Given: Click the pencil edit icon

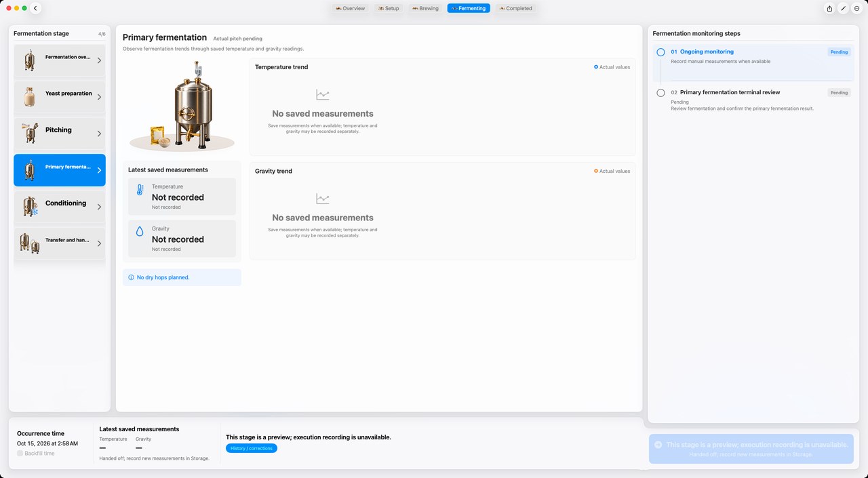Looking at the screenshot, I should tap(843, 8).
